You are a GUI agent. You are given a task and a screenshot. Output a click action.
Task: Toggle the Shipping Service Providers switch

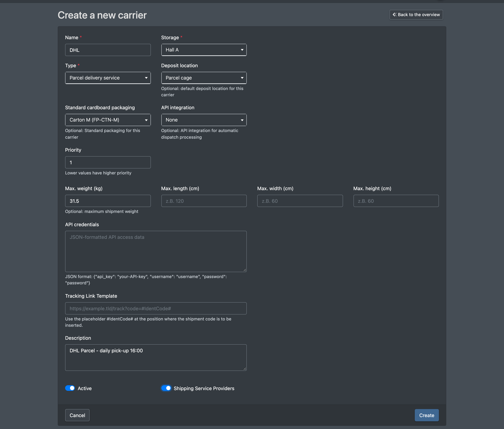coord(166,388)
